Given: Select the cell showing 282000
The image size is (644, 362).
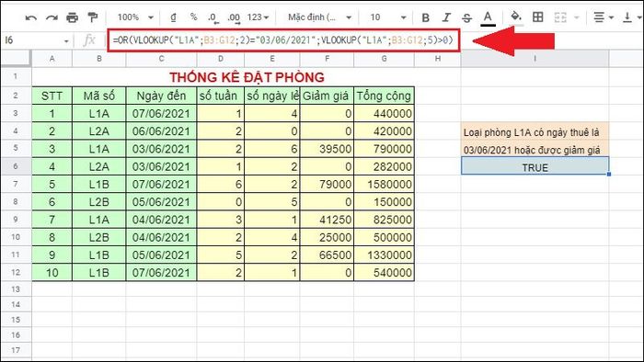Looking at the screenshot, I should [x=384, y=166].
